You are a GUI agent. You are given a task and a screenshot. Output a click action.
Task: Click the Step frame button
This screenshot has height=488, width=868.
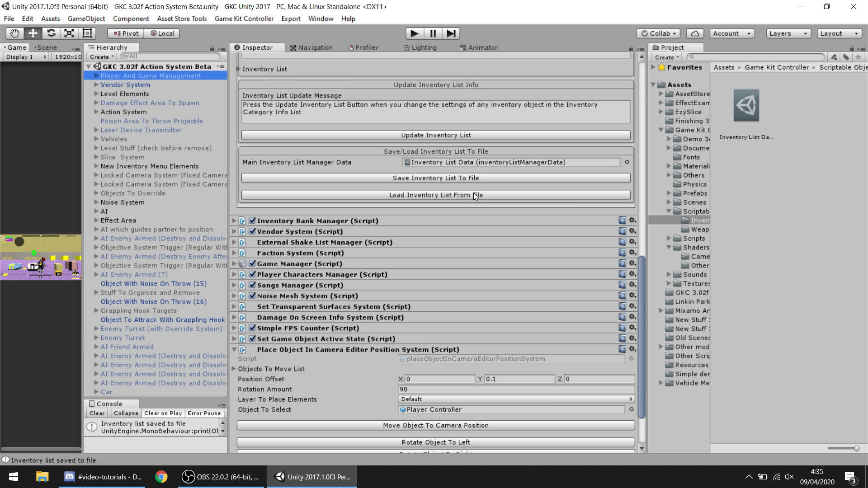click(451, 33)
